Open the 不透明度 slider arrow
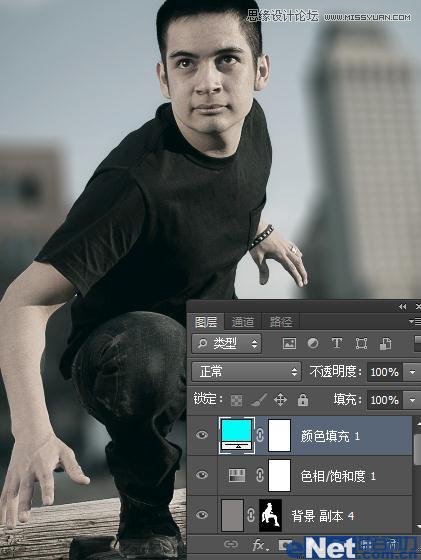The image size is (421, 560). (412, 372)
